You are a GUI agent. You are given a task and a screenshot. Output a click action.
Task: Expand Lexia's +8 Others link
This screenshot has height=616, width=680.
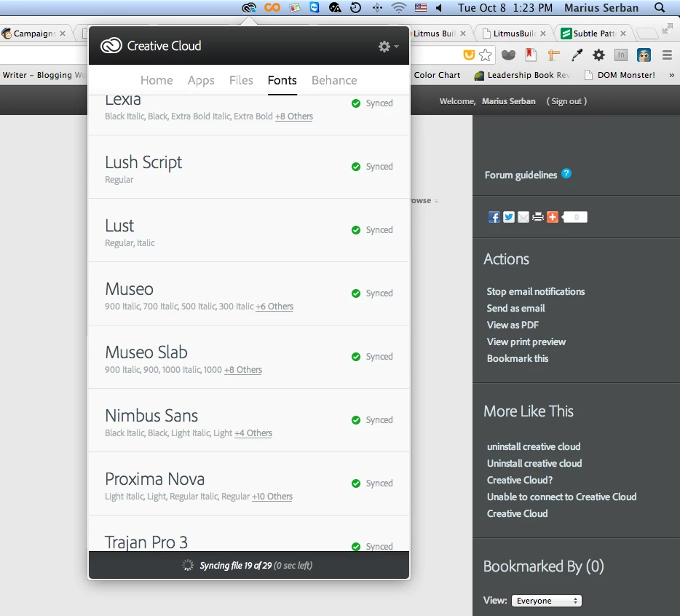coord(294,117)
